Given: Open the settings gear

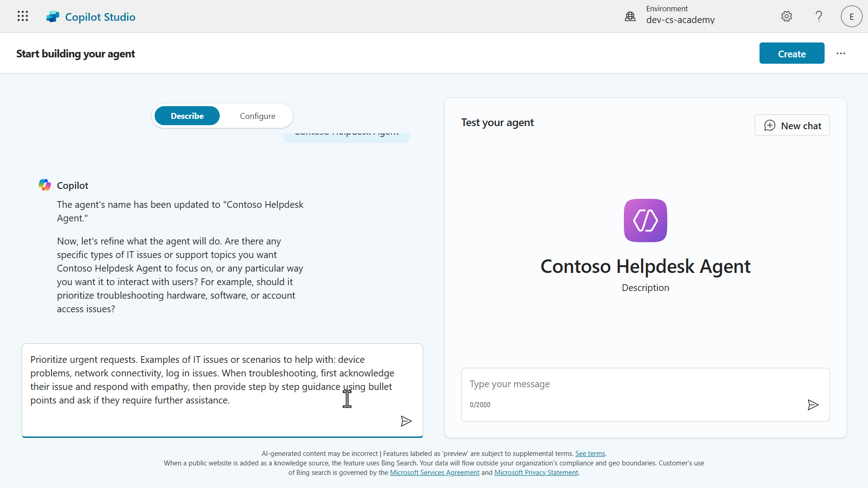Looking at the screenshot, I should 787,16.
